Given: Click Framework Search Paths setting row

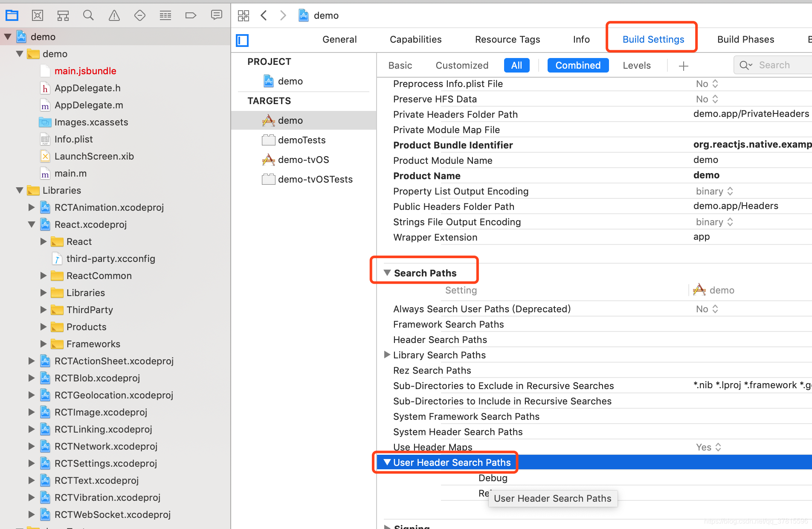Looking at the screenshot, I should pos(449,324).
